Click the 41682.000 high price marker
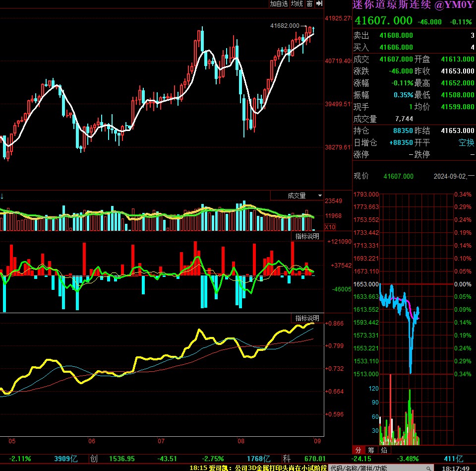This screenshot has height=471, width=476. click(x=285, y=25)
